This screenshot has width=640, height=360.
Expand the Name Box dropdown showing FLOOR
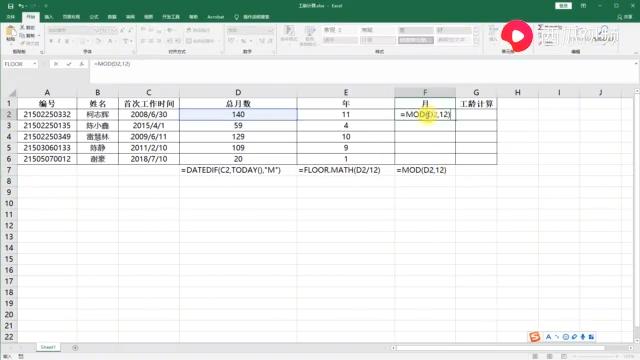35,64
